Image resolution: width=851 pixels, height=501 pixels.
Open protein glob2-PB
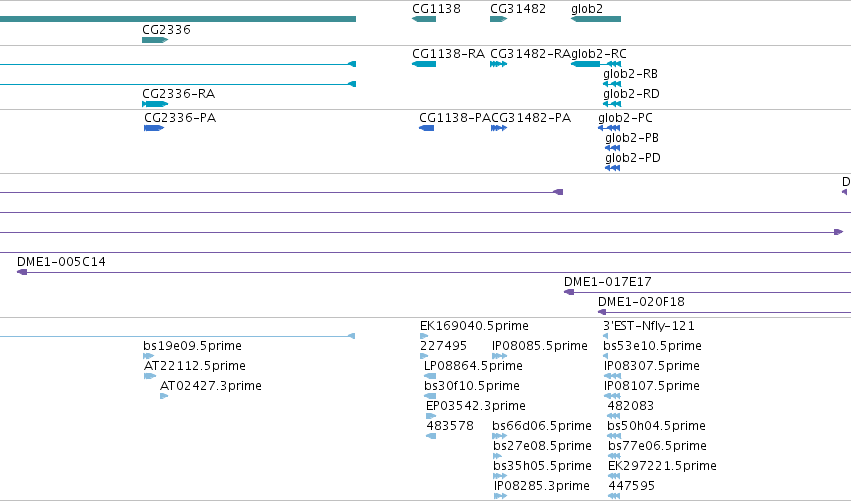[x=613, y=148]
